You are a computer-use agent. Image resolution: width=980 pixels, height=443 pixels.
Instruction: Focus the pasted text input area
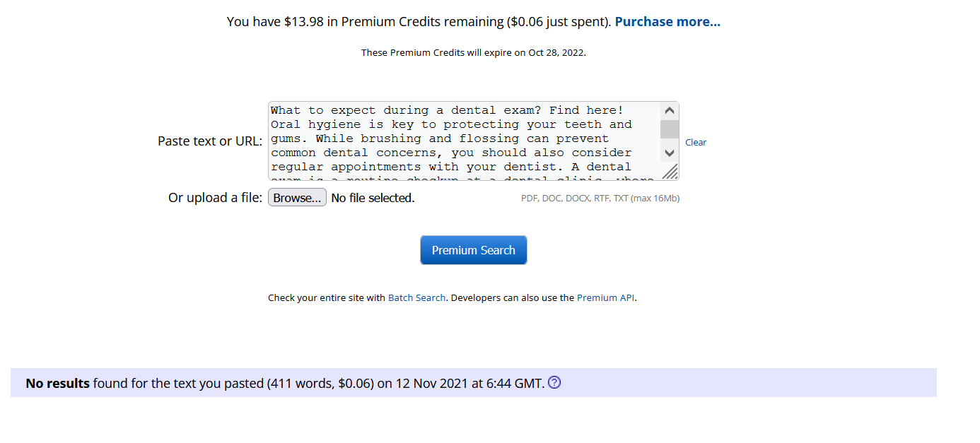(x=463, y=141)
